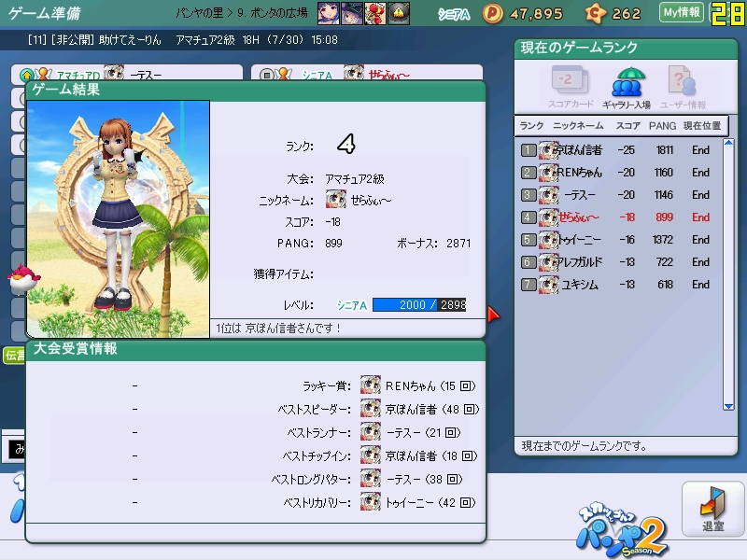Click the blue-haired character portrait icon
Viewport: 747px width, 560px height.
(x=329, y=13)
